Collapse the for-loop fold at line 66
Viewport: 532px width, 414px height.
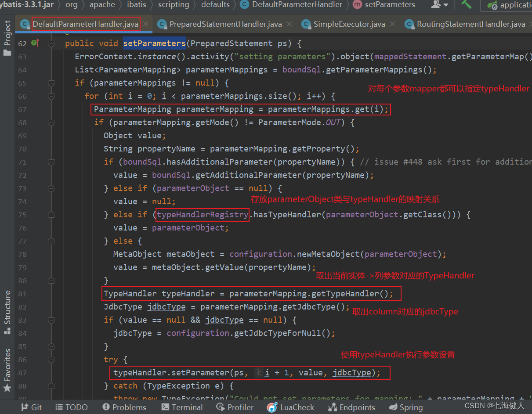(51, 96)
